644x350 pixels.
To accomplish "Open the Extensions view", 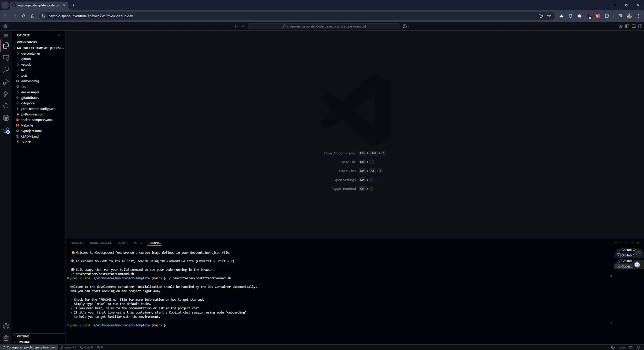I will coord(6,130).
